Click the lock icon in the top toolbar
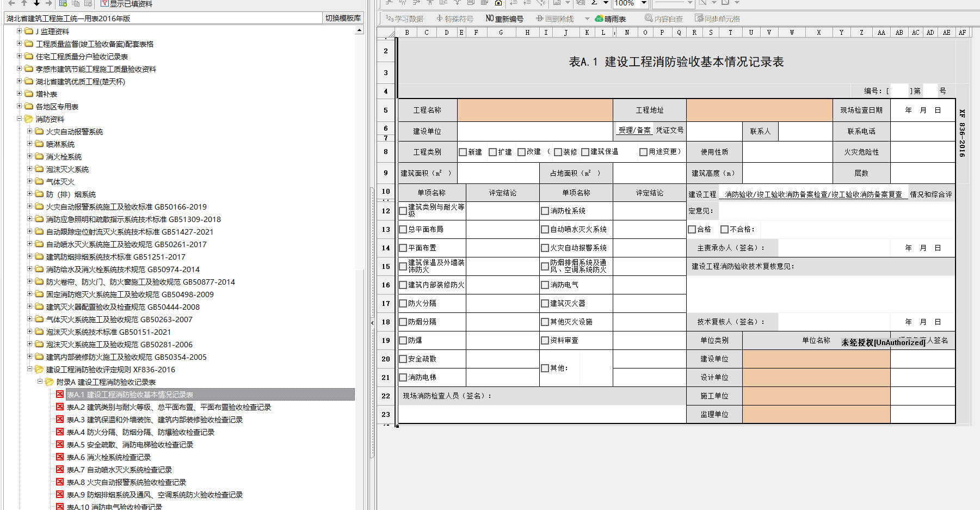Screen dimensions: 980x510 click(498, 3)
